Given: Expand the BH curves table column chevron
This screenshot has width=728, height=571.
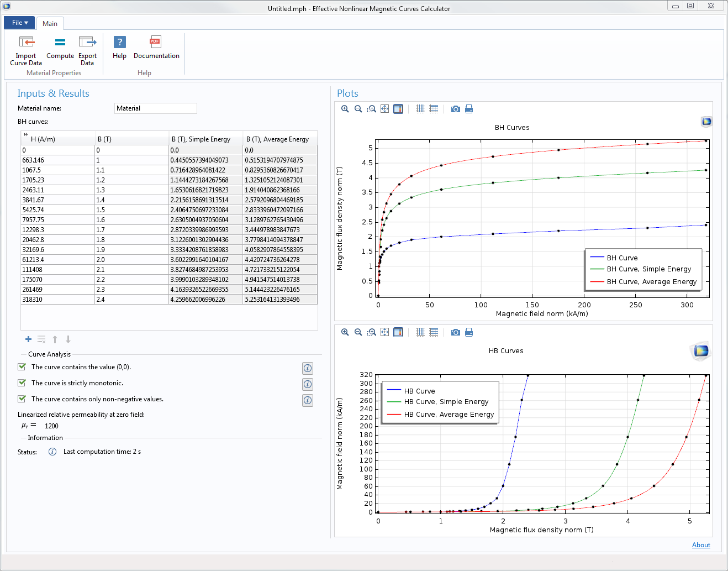Looking at the screenshot, I should point(25,134).
